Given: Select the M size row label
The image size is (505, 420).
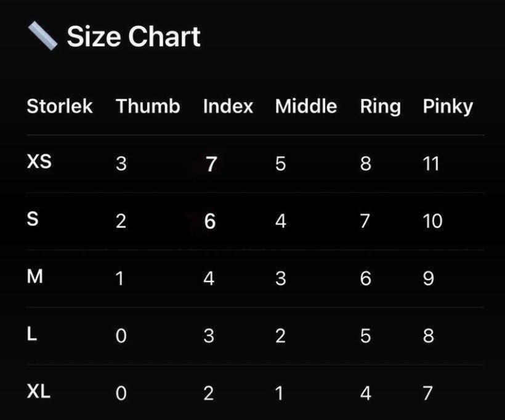Looking at the screenshot, I should (35, 277).
